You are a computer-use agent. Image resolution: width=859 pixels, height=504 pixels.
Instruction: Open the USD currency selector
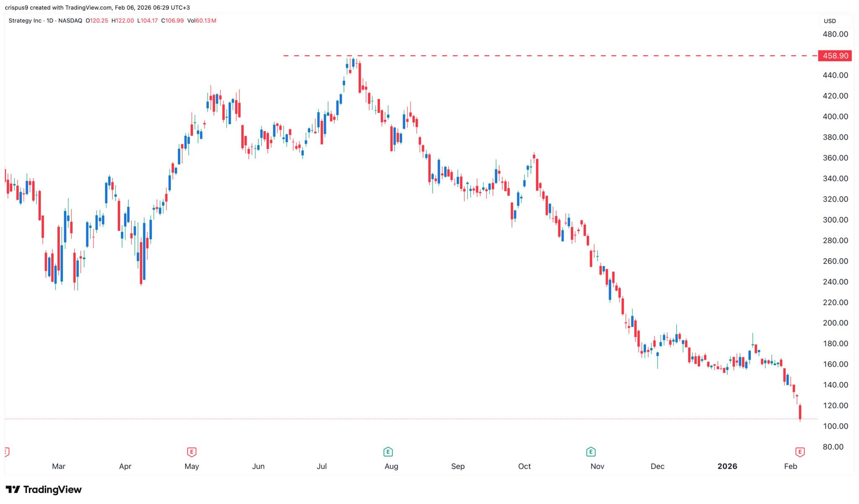click(835, 21)
